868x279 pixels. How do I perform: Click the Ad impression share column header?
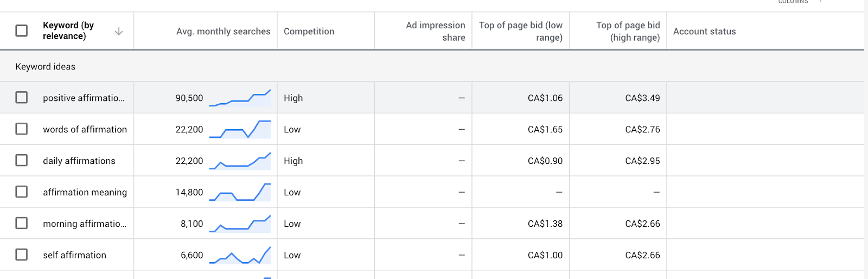click(x=435, y=31)
